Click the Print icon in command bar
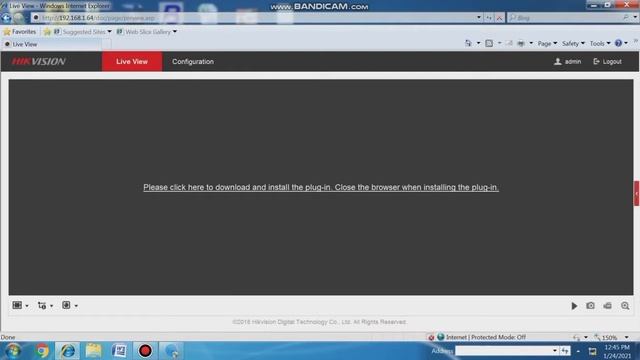 click(521, 43)
